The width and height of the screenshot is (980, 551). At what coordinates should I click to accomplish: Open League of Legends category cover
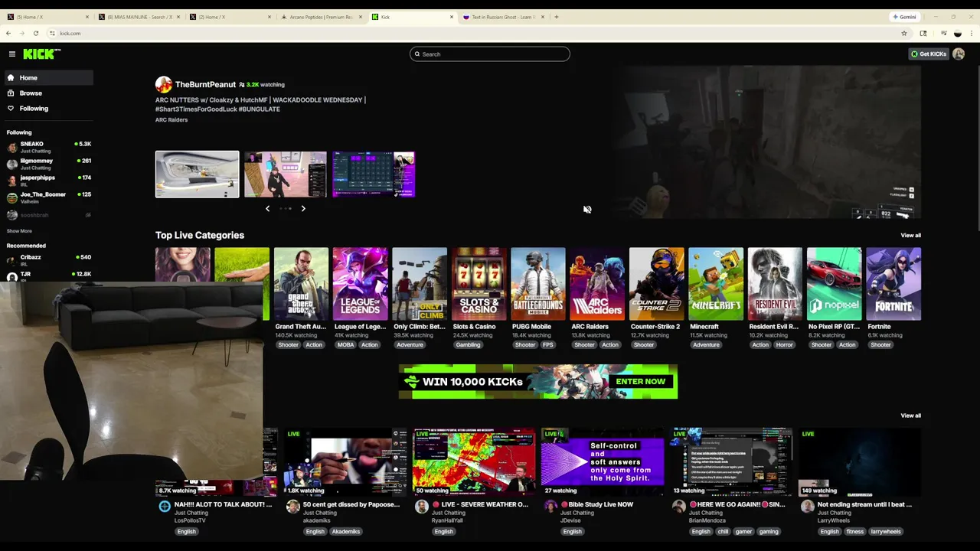coord(361,283)
